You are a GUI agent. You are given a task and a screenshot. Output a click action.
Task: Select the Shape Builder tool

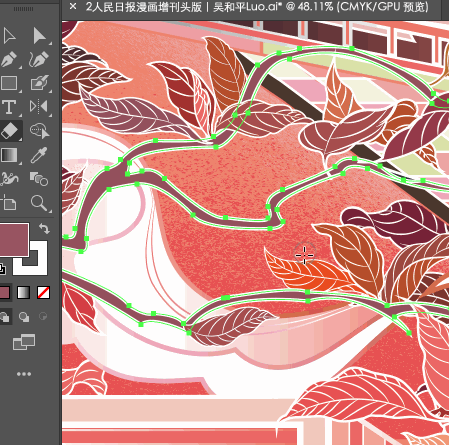click(x=39, y=131)
